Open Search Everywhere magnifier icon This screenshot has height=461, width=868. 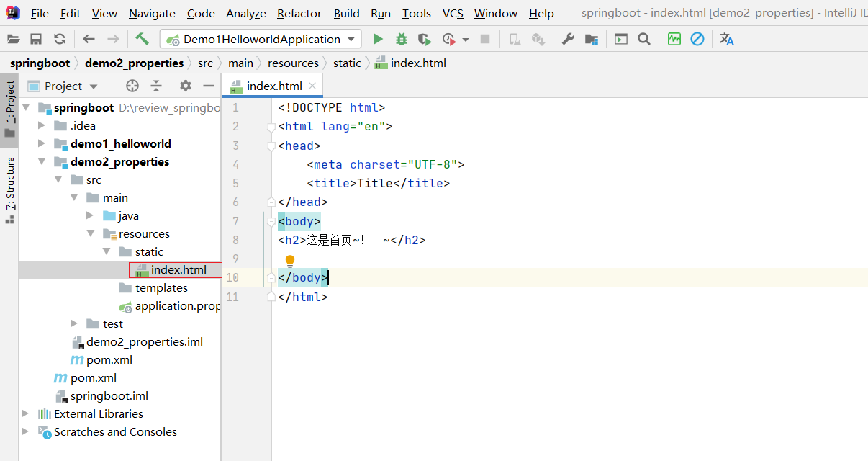[644, 39]
